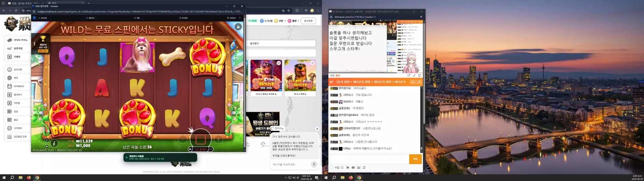This screenshot has width=644, height=181.
Task: Open the Chrome extensions puzzle icon
Action: click(x=297, y=11)
